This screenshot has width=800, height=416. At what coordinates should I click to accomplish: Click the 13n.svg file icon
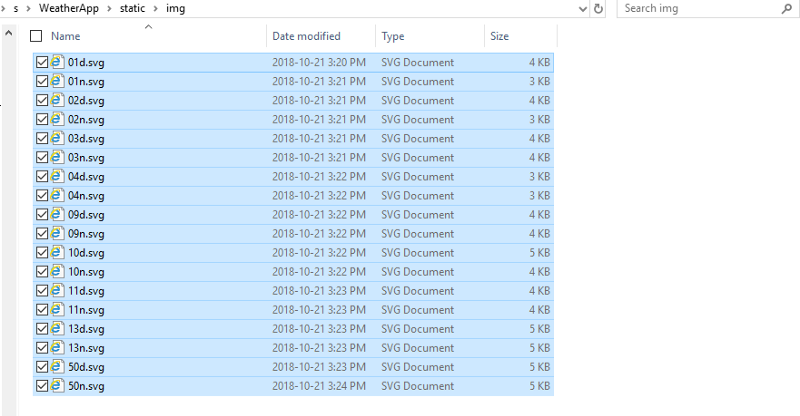point(58,347)
